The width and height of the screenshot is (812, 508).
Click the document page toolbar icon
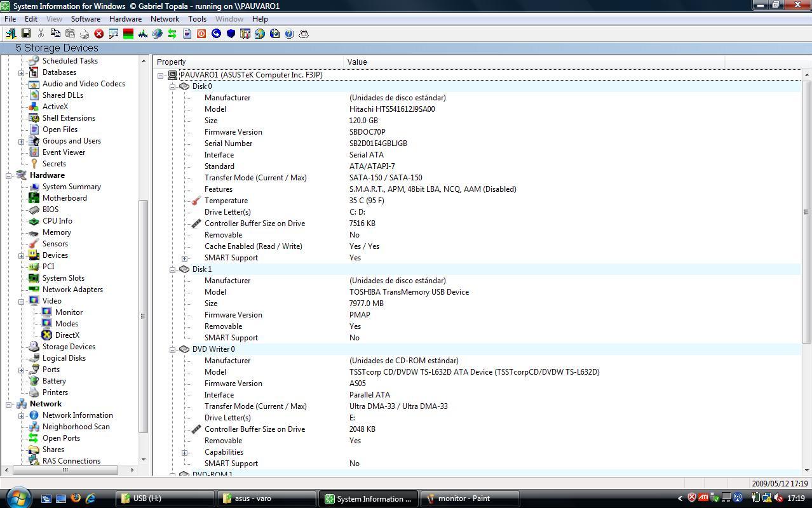[187, 33]
